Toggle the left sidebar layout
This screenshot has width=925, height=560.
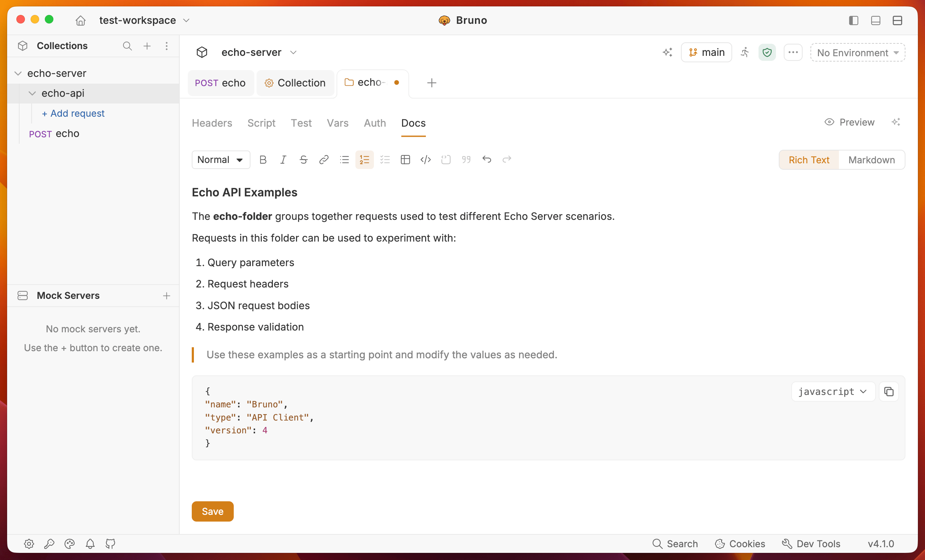854,20
